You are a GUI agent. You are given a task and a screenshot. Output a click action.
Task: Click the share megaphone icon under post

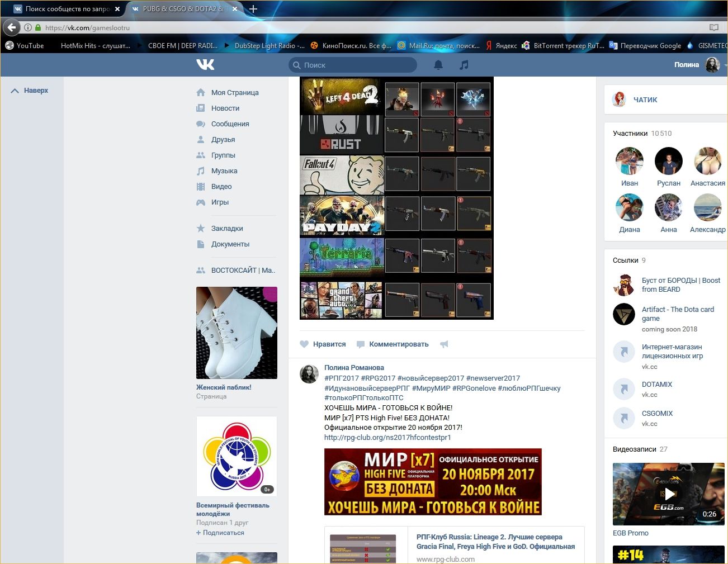click(x=444, y=344)
